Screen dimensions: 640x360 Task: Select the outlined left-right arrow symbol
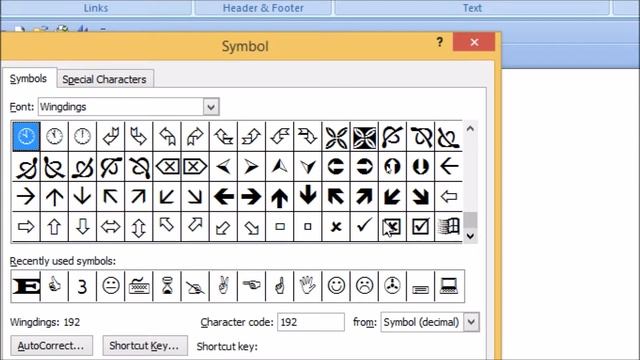pyautogui.click(x=111, y=227)
